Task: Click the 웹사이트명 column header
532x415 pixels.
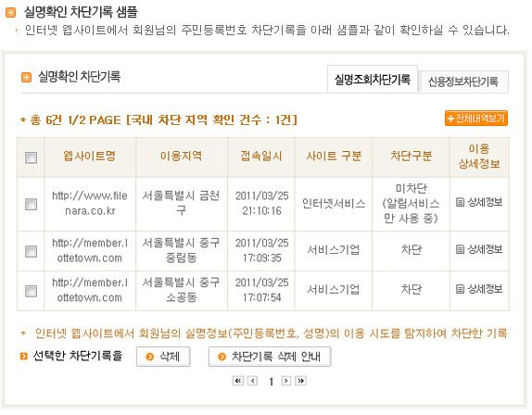Action: [90, 157]
